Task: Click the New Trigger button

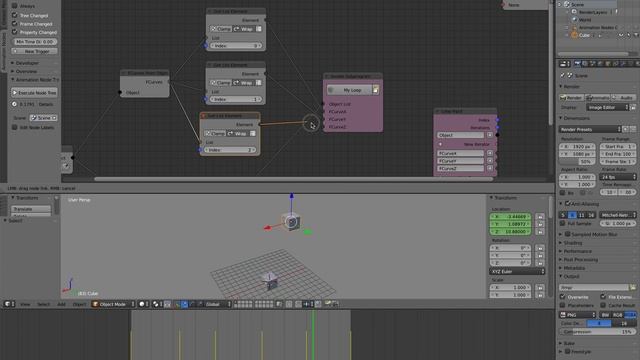Action: click(x=35, y=51)
